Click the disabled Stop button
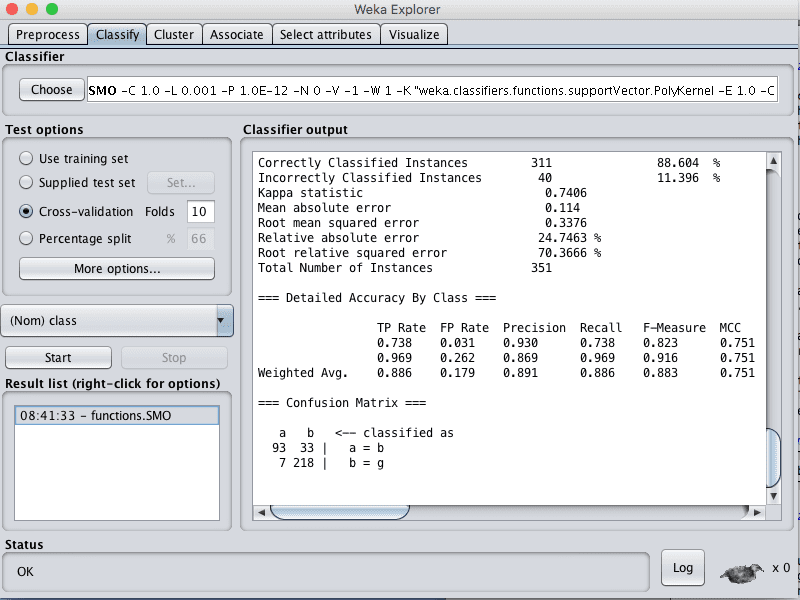This screenshot has width=800, height=600. [174, 357]
